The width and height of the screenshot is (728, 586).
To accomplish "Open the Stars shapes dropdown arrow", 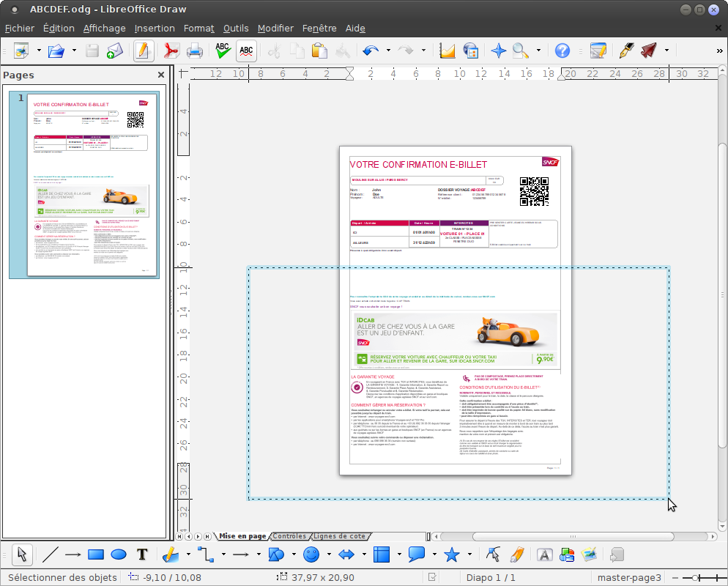I will point(470,554).
